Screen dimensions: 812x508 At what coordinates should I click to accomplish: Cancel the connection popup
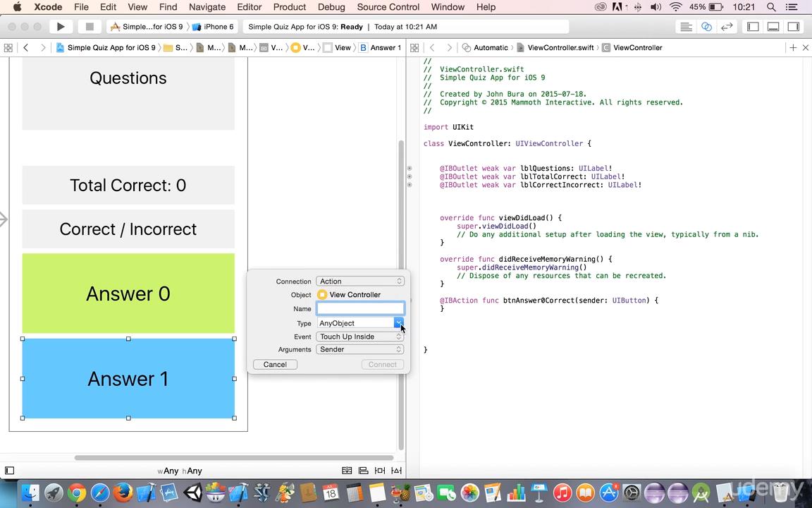tap(275, 364)
